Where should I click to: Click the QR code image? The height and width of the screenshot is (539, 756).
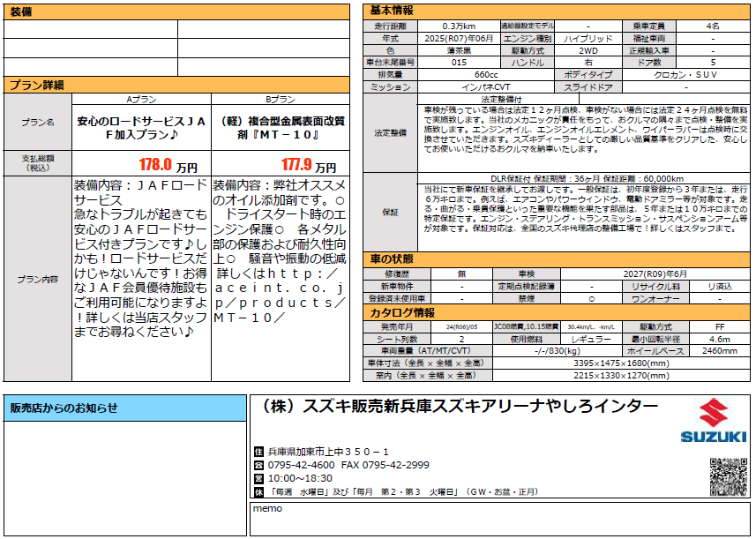tap(728, 477)
